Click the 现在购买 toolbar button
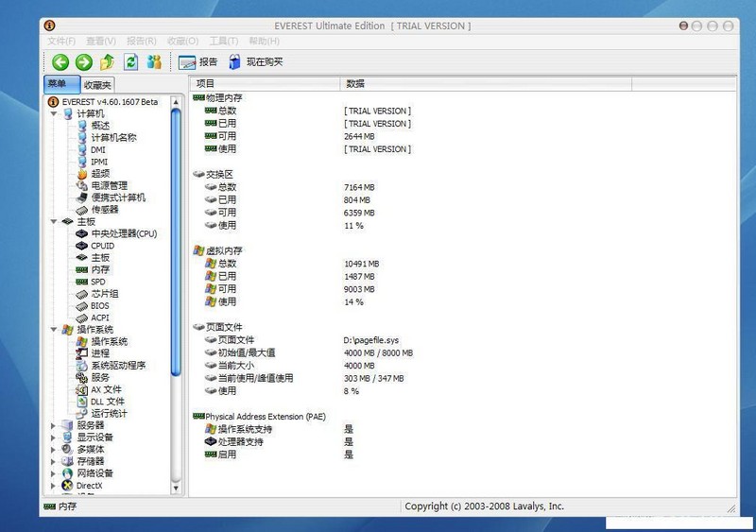 point(256,61)
